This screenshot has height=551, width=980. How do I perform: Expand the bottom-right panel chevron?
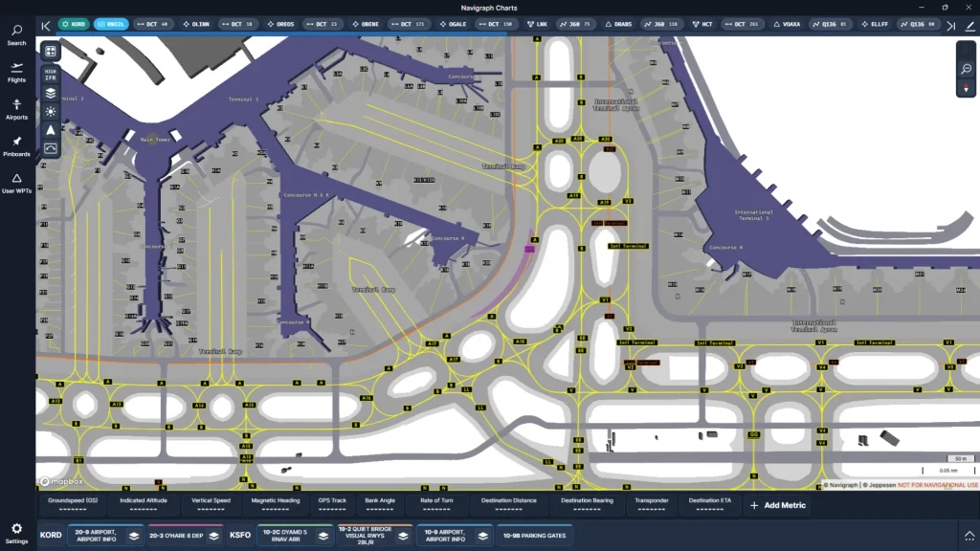pos(969,536)
